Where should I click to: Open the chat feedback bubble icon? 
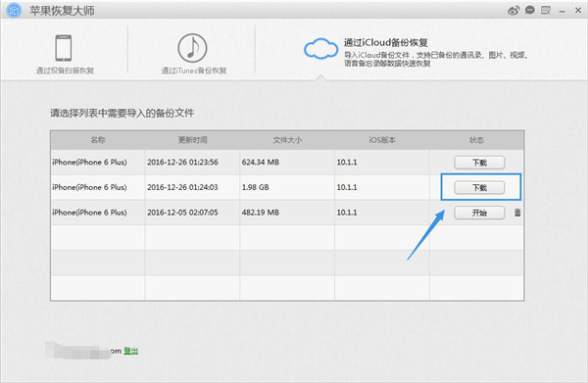tap(530, 10)
